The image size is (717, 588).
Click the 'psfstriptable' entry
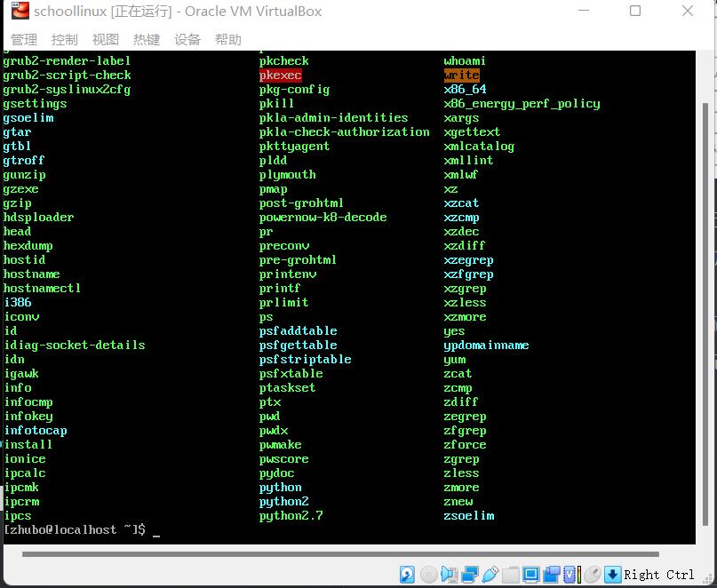click(305, 360)
